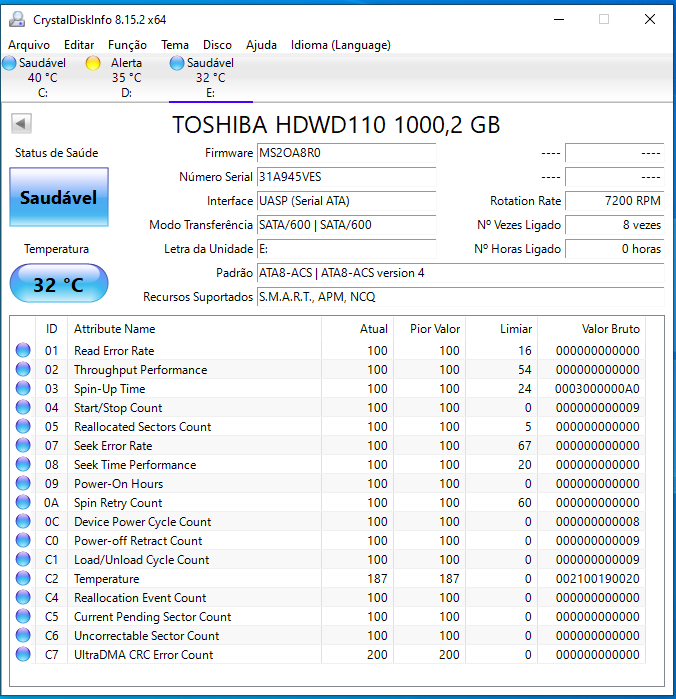Minimize the CrystalDiskInfo window
The height and width of the screenshot is (699, 676).
coord(559,19)
